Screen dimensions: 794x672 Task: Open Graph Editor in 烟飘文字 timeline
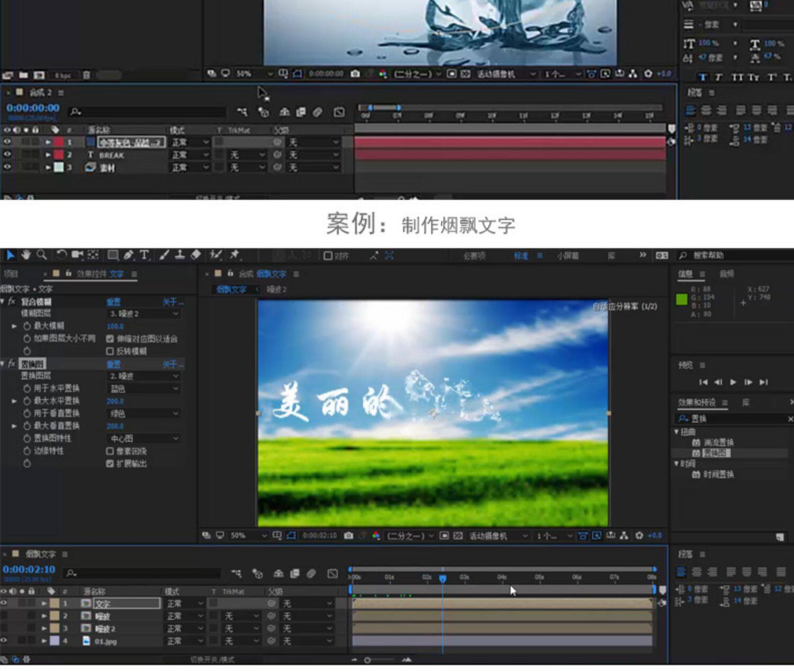coord(332,574)
